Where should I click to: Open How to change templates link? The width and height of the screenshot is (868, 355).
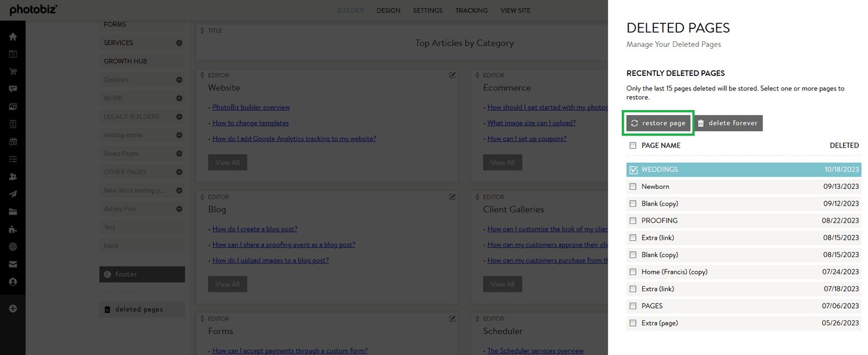[x=251, y=123]
